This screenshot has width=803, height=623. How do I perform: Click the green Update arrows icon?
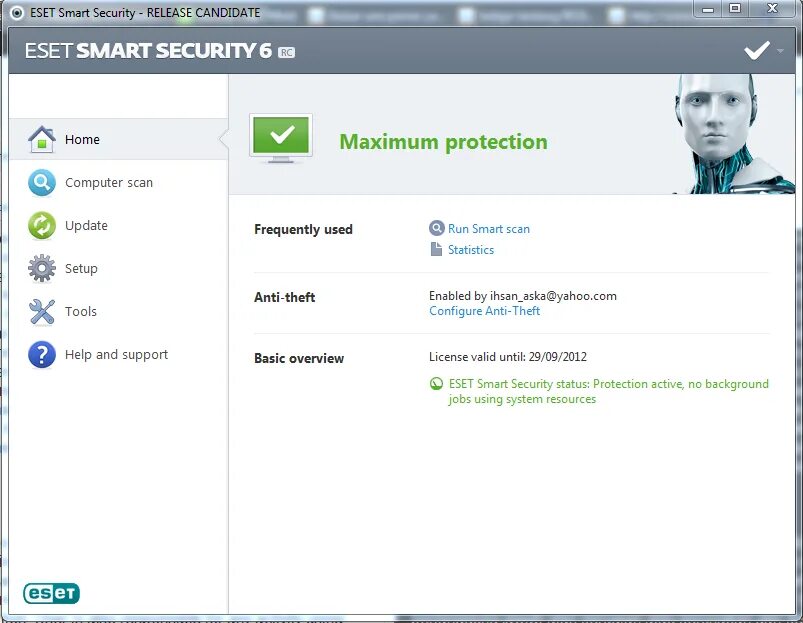pos(41,226)
